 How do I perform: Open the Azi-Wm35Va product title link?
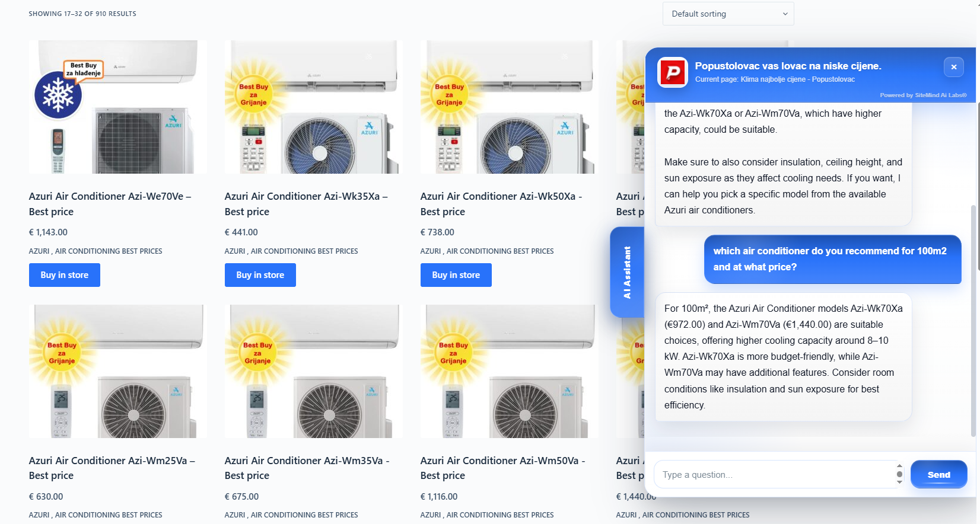click(307, 468)
